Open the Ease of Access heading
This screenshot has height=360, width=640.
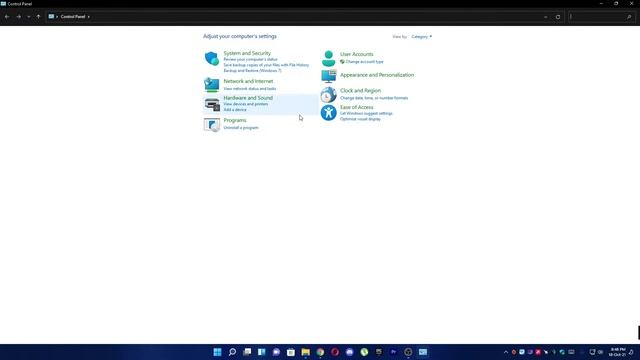click(356, 107)
